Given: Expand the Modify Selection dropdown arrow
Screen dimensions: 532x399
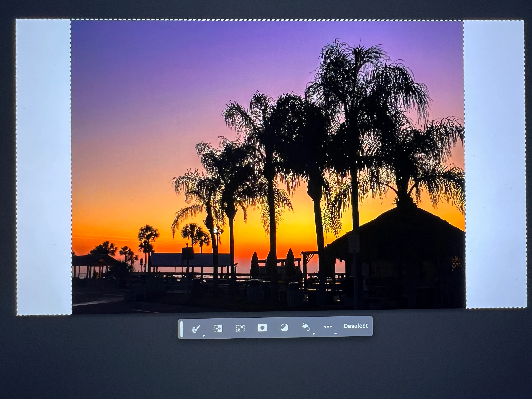Looking at the screenshot, I should point(204,336).
